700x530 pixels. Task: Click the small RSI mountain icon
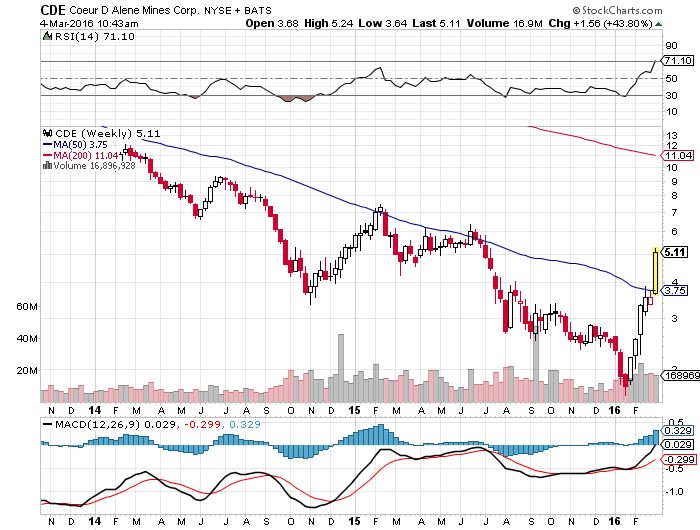click(x=47, y=36)
